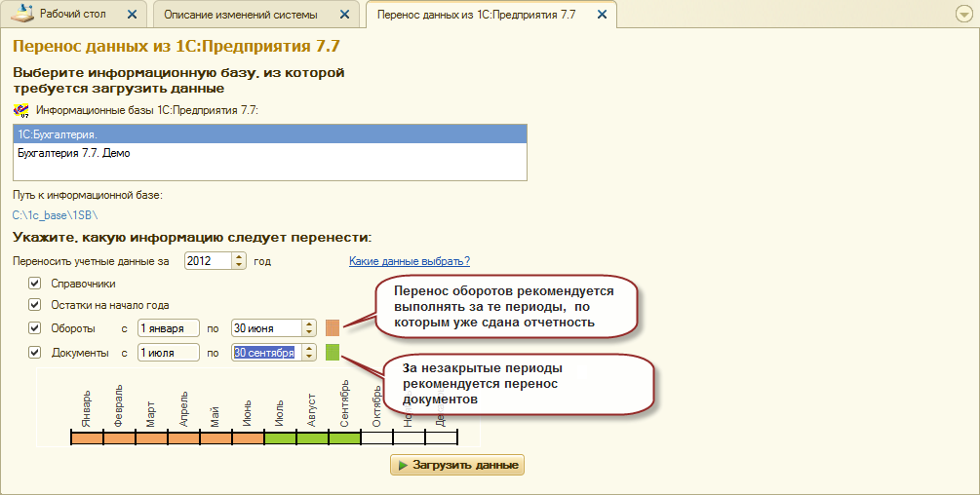Close the Рабочий стол tab
The height and width of the screenshot is (495, 980).
[x=132, y=15]
